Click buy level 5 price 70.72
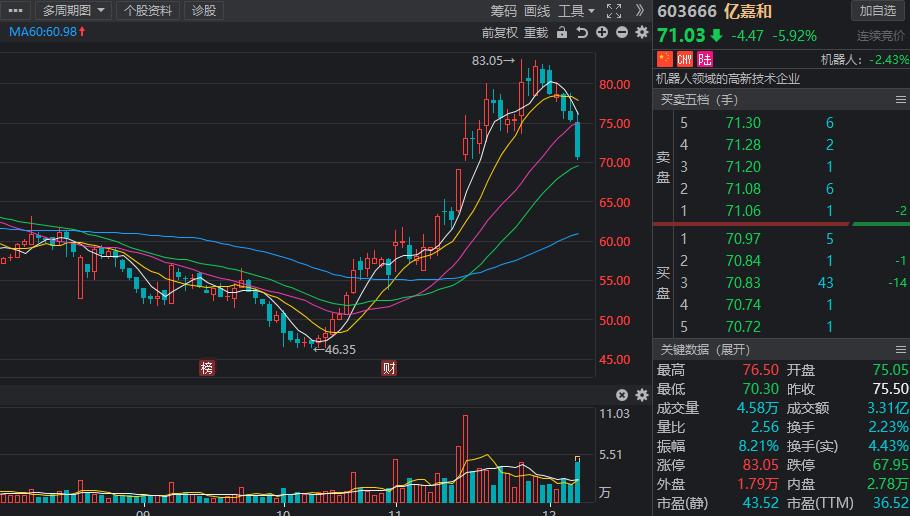910x516 pixels. 743,327
